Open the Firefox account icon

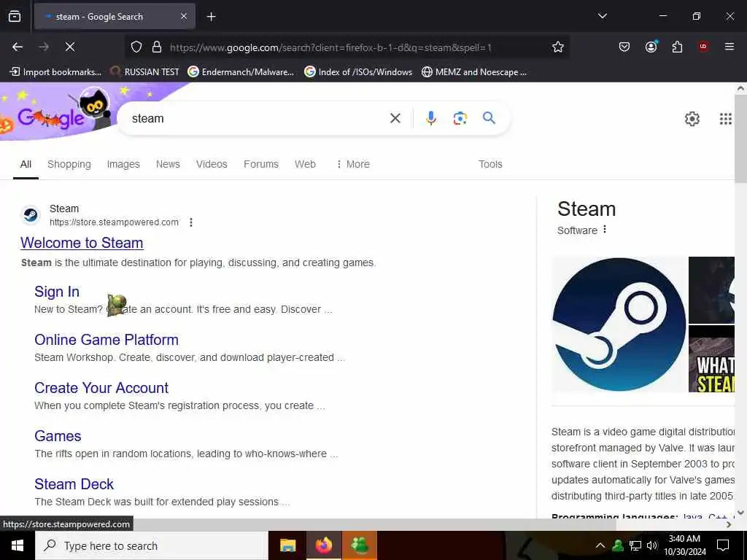[x=651, y=47]
